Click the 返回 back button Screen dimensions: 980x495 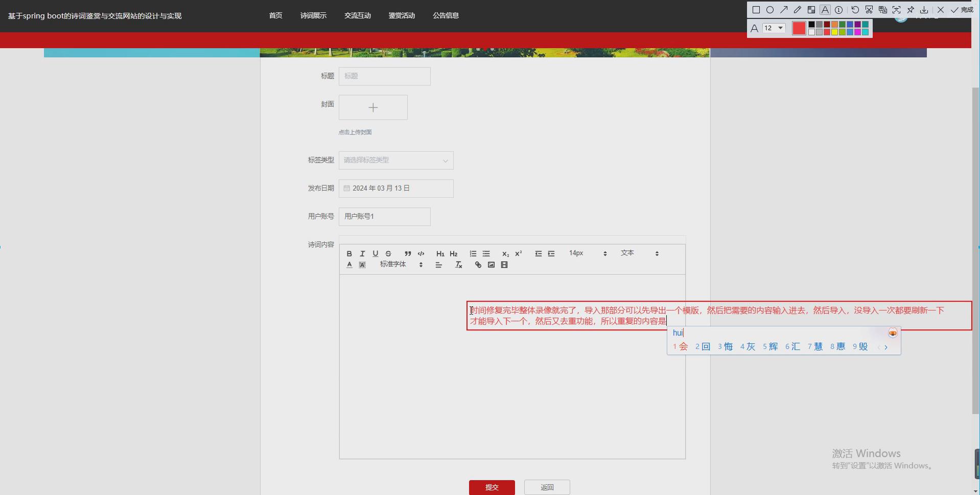(x=547, y=487)
